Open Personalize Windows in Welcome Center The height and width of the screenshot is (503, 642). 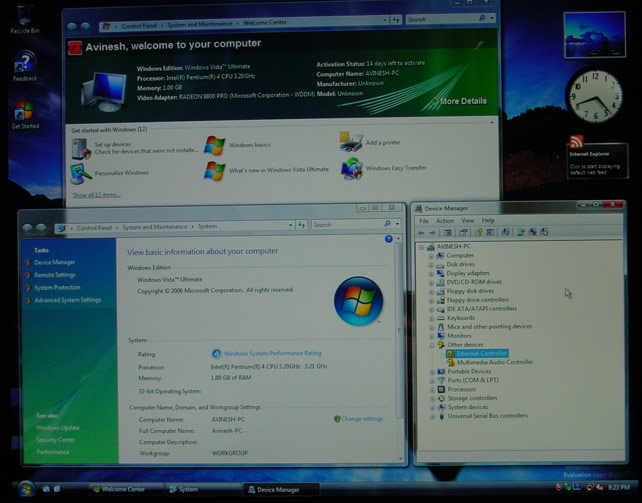[x=121, y=173]
